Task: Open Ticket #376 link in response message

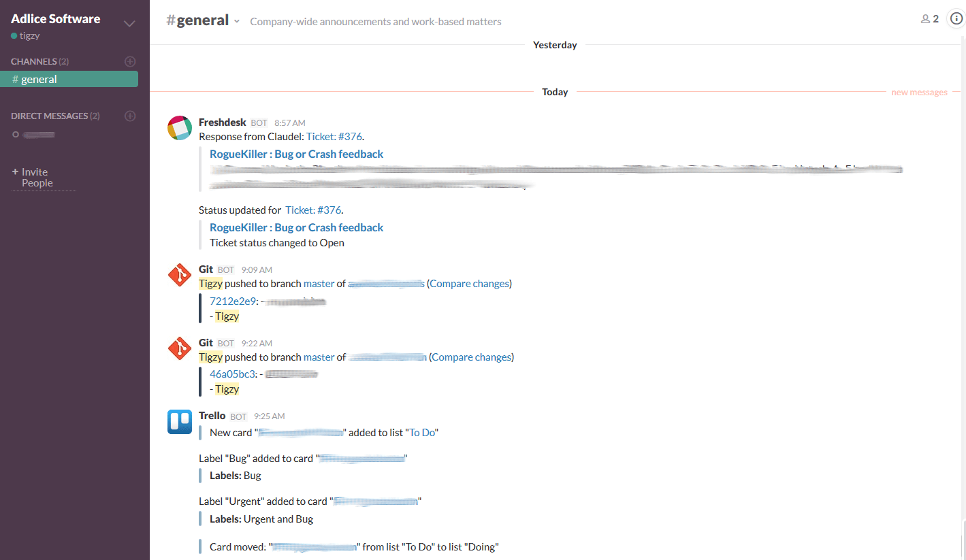Action: tap(334, 137)
